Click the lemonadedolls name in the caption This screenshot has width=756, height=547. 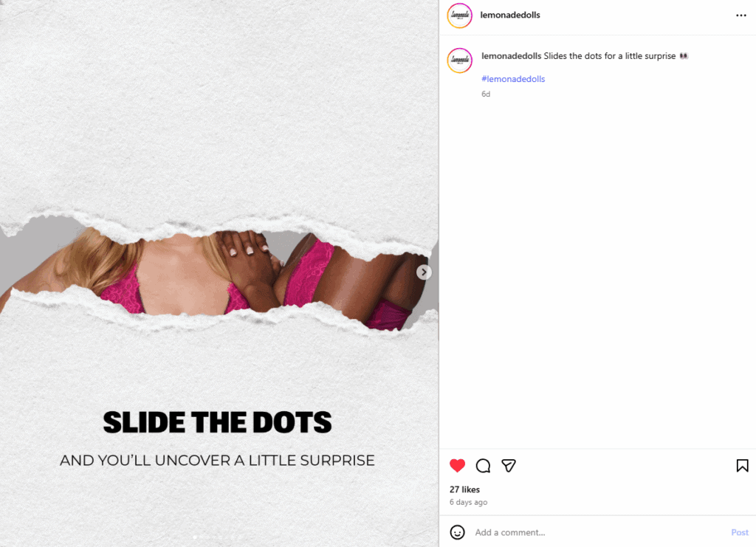click(511, 55)
